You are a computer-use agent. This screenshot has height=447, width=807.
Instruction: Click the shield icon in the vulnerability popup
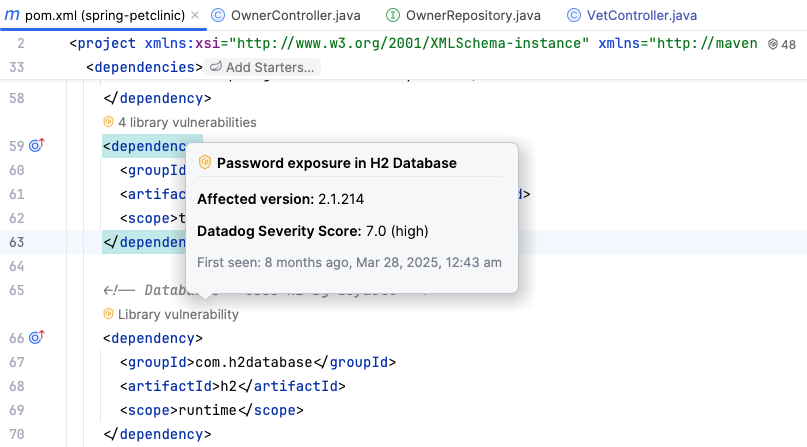205,163
